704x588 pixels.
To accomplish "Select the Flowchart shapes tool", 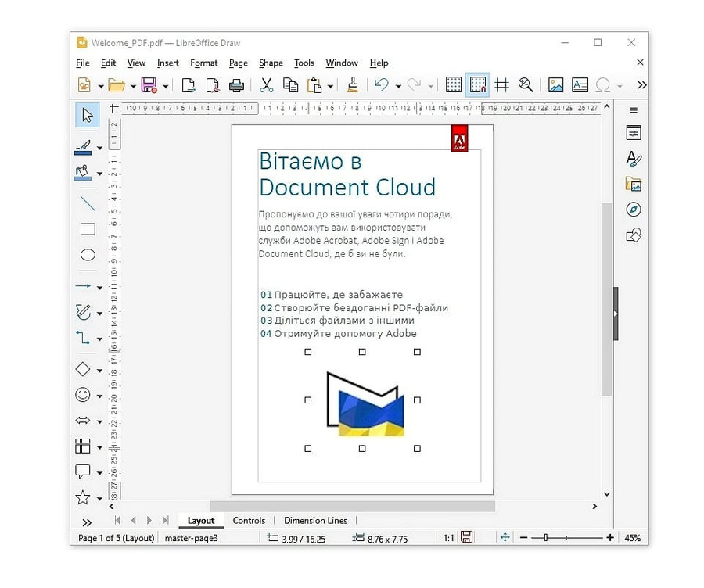I will click(x=83, y=446).
